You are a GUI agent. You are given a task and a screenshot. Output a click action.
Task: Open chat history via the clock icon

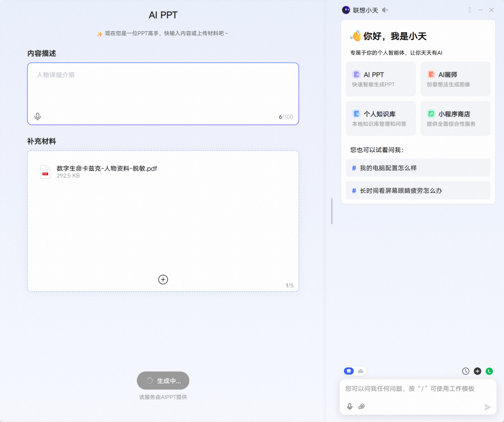pyautogui.click(x=465, y=371)
